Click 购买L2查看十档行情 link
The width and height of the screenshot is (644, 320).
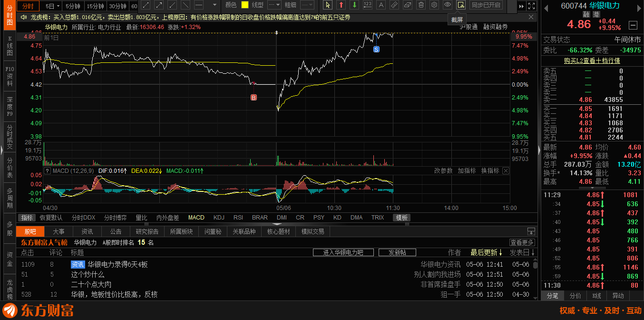(592, 60)
